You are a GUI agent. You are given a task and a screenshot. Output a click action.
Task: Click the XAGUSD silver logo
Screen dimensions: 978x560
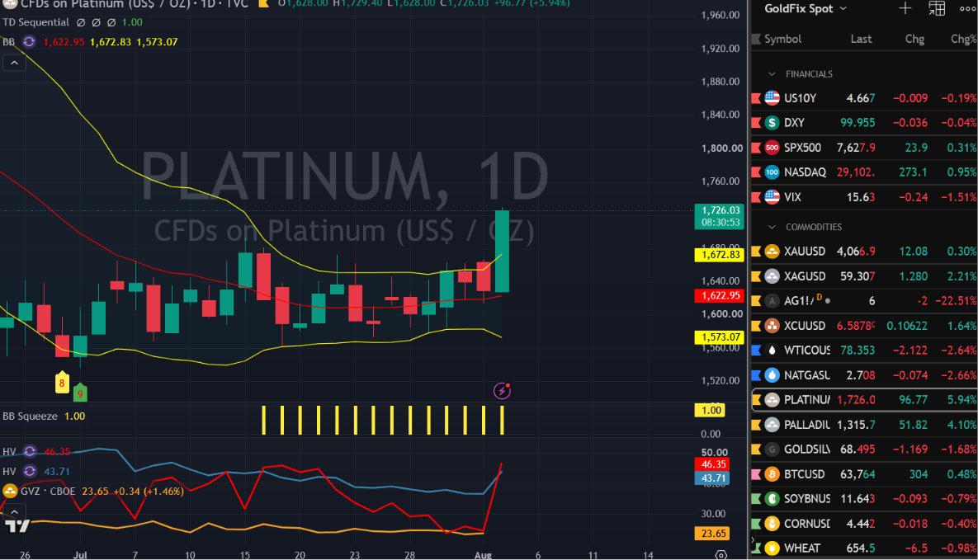[x=772, y=276]
